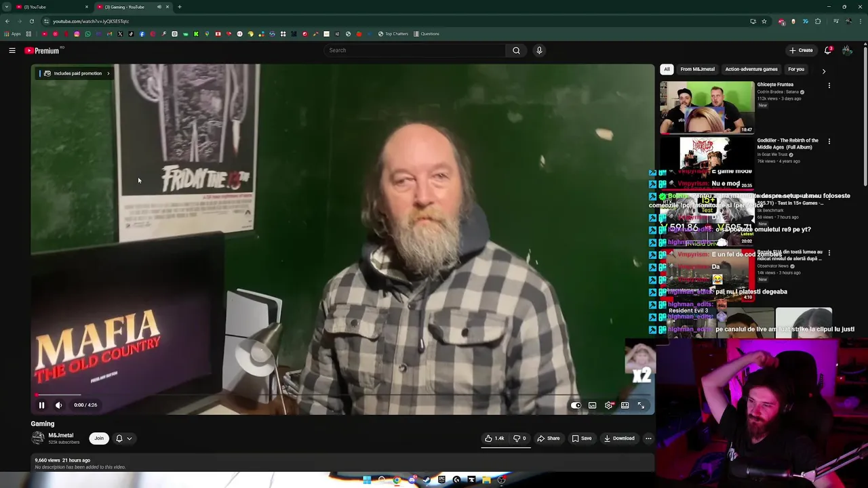Go back in browser history
This screenshot has height=488, width=868.
pyautogui.click(x=7, y=21)
